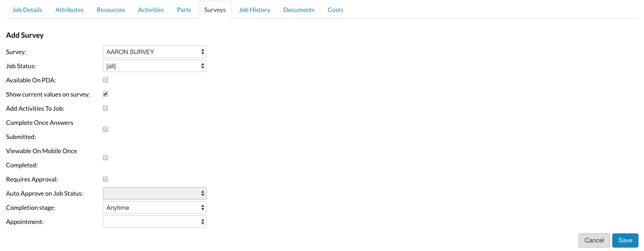Viewport: 644px width, 251px height.
Task: Click the Surveys tab
Action: click(215, 9)
